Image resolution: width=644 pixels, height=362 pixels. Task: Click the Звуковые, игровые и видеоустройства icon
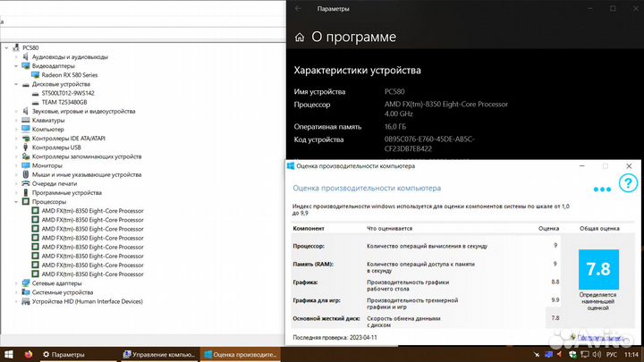tap(25, 111)
